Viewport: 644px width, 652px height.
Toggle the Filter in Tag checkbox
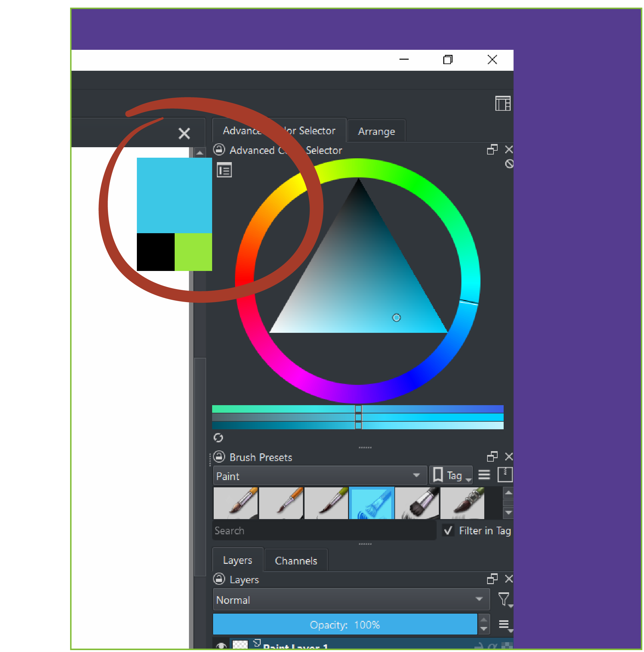click(x=448, y=530)
